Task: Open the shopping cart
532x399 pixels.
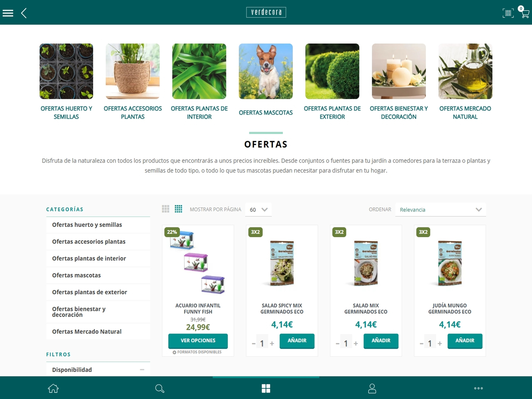Action: 524,12
